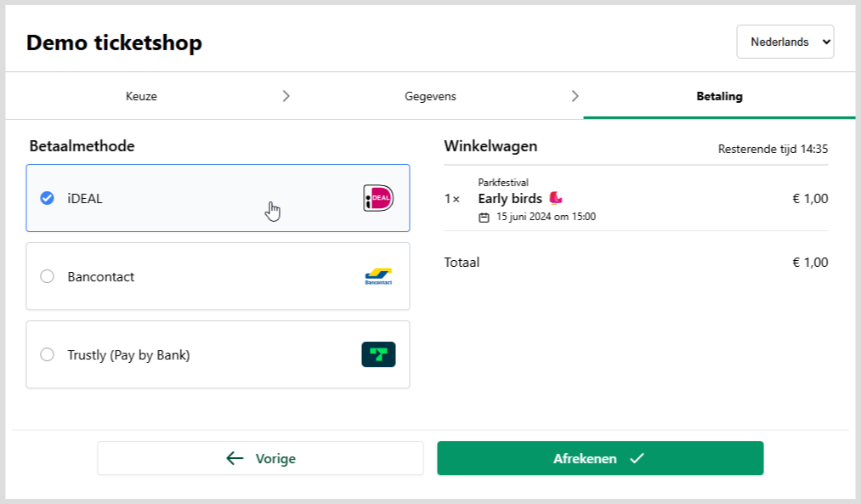The image size is (861, 504).
Task: Select Bancontact as payment method
Action: [48, 275]
